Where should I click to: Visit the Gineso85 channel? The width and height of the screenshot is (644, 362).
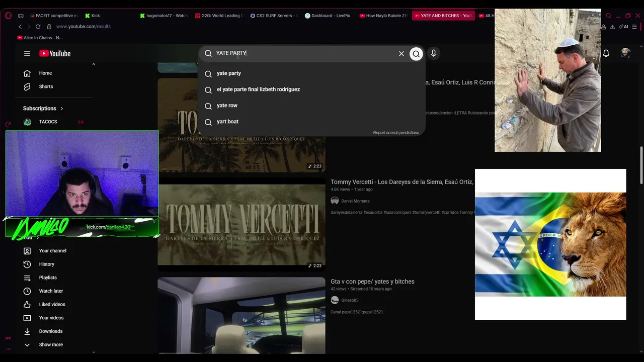click(x=350, y=300)
